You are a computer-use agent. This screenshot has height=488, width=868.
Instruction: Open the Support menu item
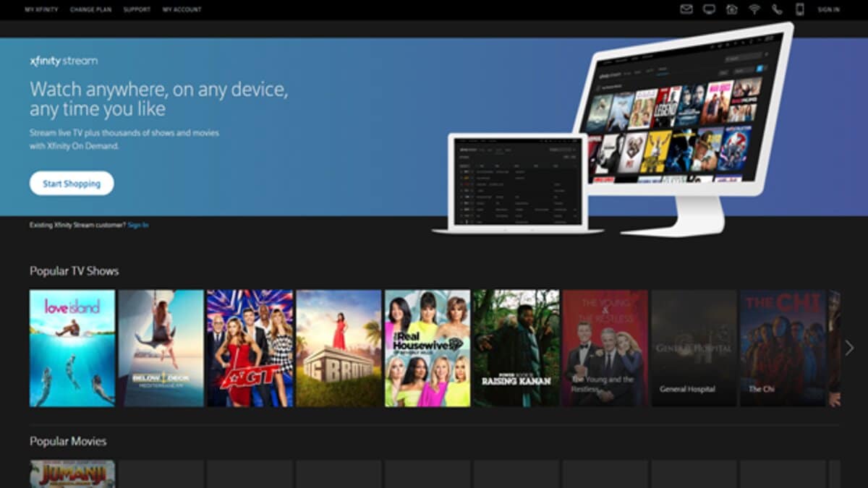(x=137, y=9)
